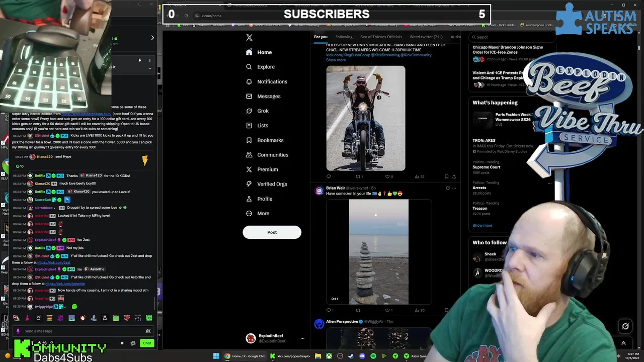Select the burger emote in Kick chat
644x362 pixels.
(49, 318)
